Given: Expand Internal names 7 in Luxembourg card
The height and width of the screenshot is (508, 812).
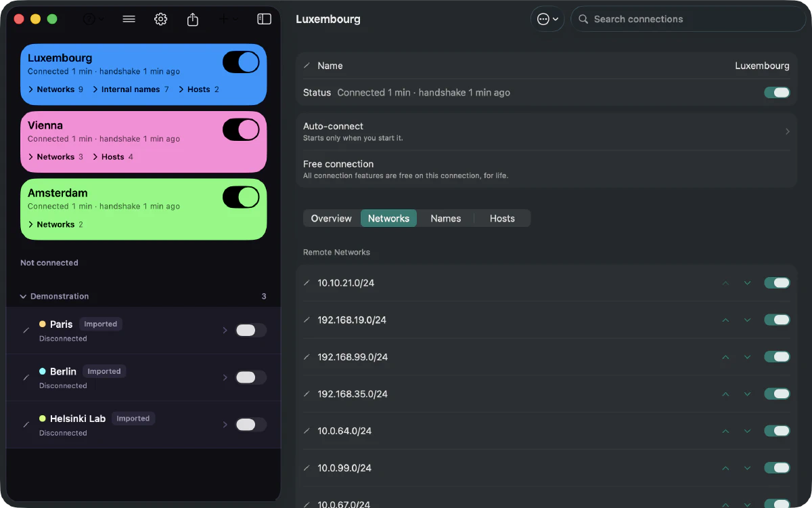Looking at the screenshot, I should [131, 89].
